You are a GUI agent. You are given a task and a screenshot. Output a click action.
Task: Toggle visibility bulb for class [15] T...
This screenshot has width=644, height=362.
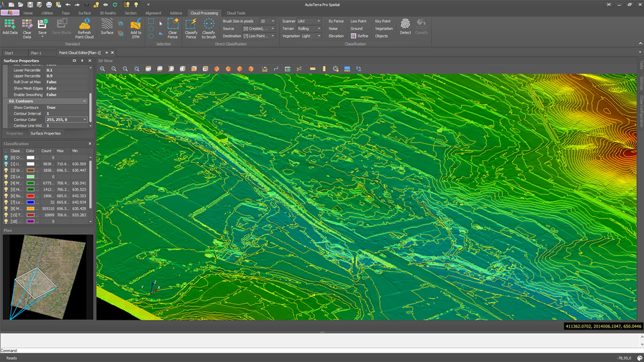coord(6,215)
